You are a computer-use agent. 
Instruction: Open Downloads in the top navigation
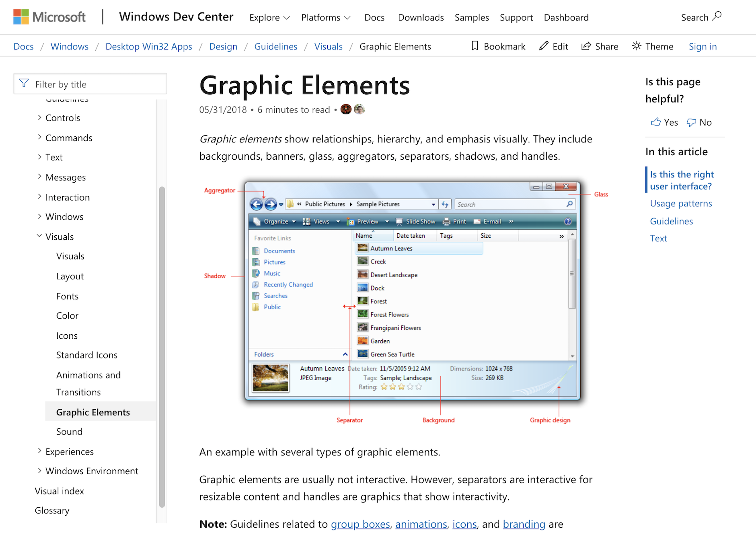pos(421,18)
